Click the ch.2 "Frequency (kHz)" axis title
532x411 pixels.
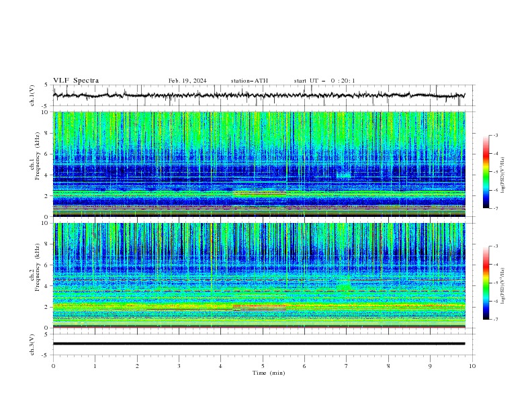pyautogui.click(x=38, y=267)
